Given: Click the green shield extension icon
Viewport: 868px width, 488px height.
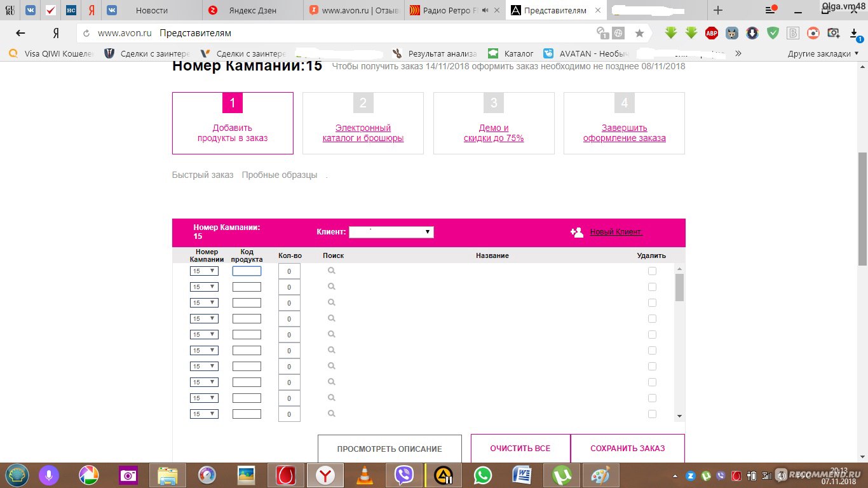Looking at the screenshot, I should point(773,33).
